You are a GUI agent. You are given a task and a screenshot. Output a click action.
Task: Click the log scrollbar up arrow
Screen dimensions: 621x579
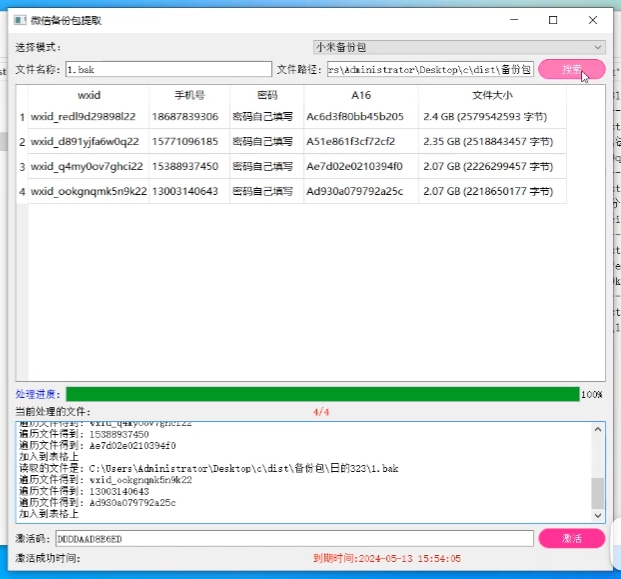(x=598, y=429)
